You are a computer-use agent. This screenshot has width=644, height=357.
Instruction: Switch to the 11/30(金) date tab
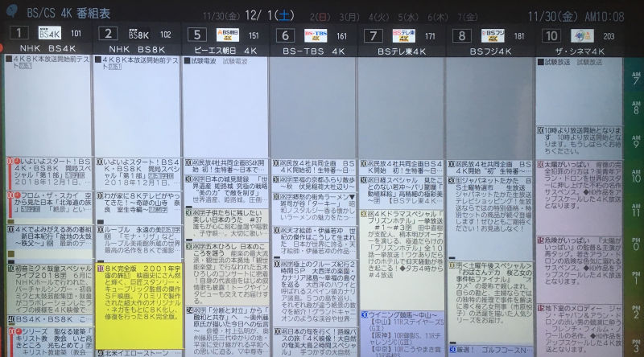click(221, 16)
